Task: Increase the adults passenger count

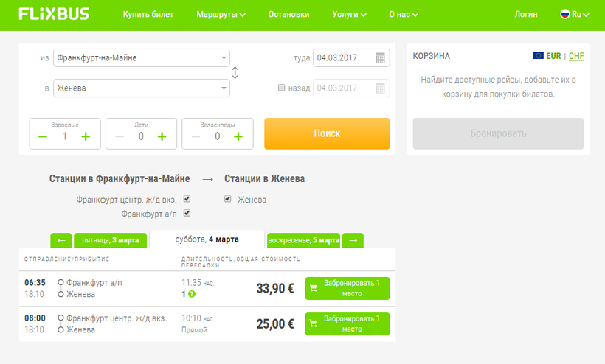Action: 86,136
